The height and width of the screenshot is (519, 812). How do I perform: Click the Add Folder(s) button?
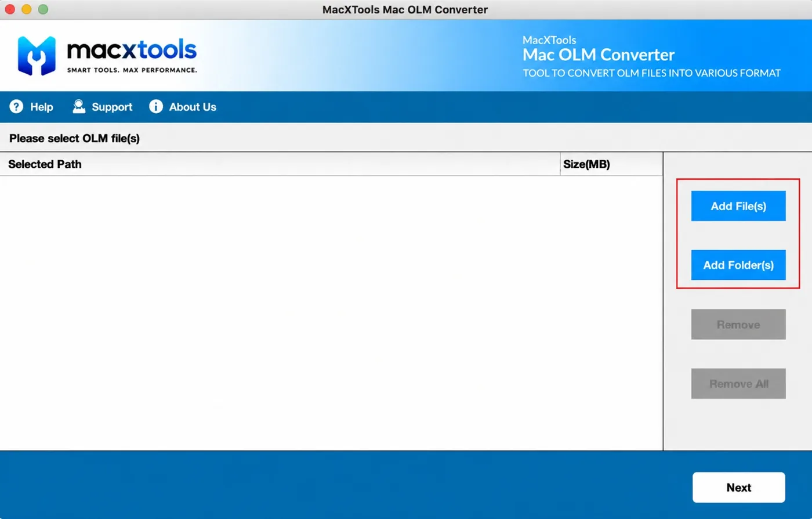[738, 265]
